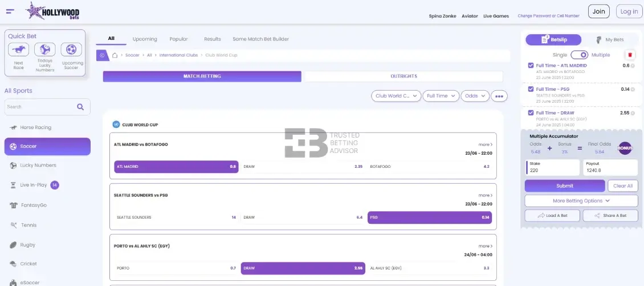Click Share A Bet button
The width and height of the screenshot is (644, 286).
(x=610, y=216)
